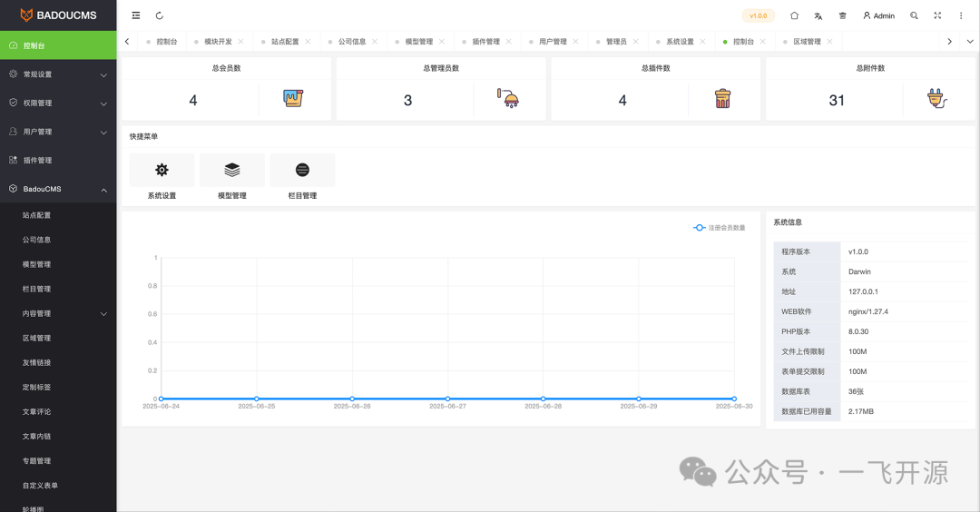Open 系统设置 gear shortcut icon
Viewport: 980px width, 512px height.
pos(162,170)
